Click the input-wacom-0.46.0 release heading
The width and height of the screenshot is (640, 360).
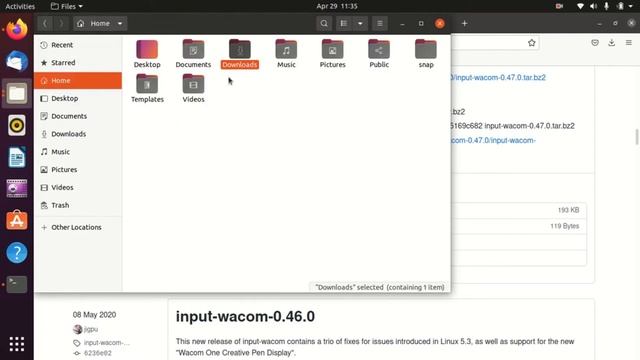(x=245, y=316)
